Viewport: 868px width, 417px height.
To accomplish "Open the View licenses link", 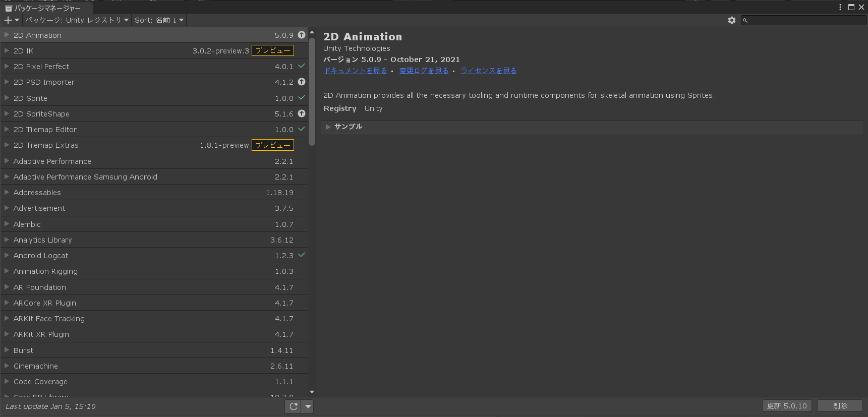I will pyautogui.click(x=488, y=71).
